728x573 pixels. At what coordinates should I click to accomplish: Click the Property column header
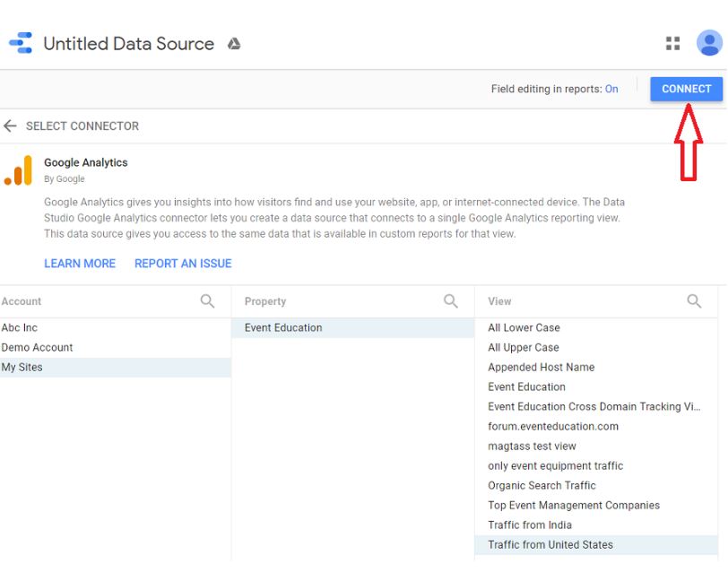pyautogui.click(x=265, y=301)
